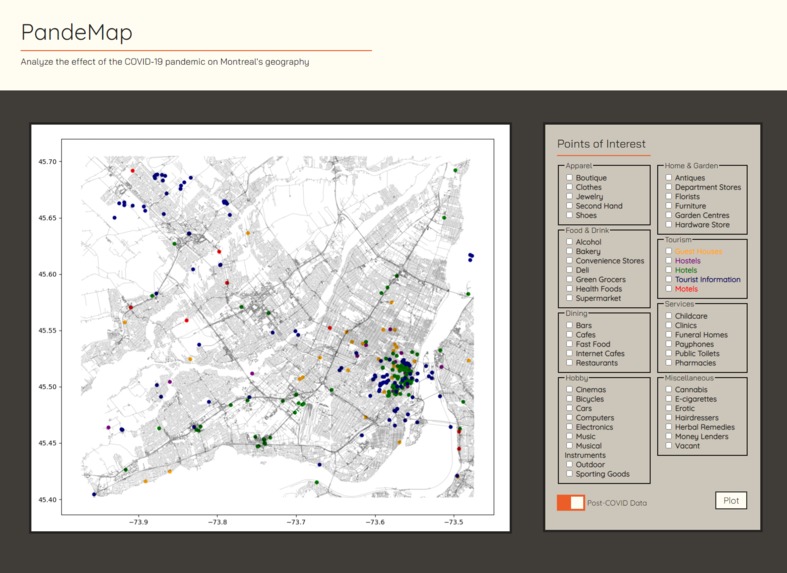The height and width of the screenshot is (573, 787).
Task: Tick the Hardware Store checkbox
Action: tap(669, 224)
